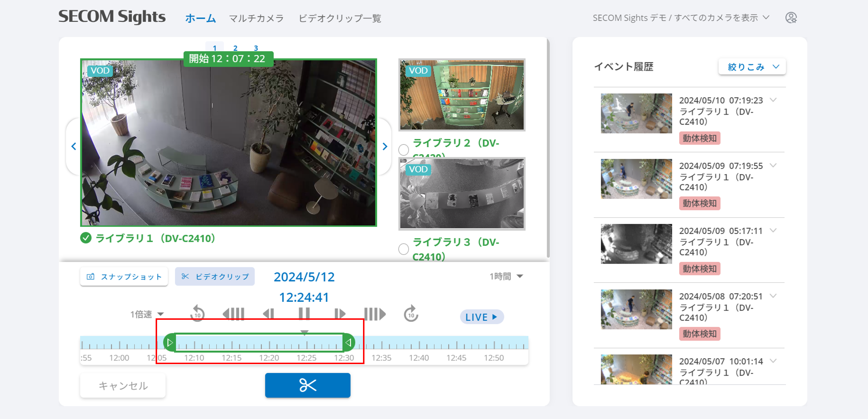Screen dimensions: 868x419
Task: Click the 12:00 mark on timeline
Action: tap(119, 358)
